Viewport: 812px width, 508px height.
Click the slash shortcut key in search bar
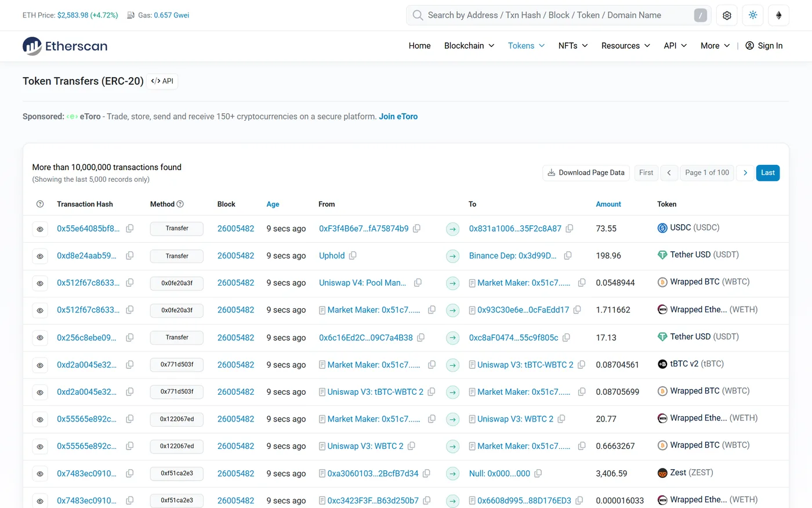(x=701, y=15)
